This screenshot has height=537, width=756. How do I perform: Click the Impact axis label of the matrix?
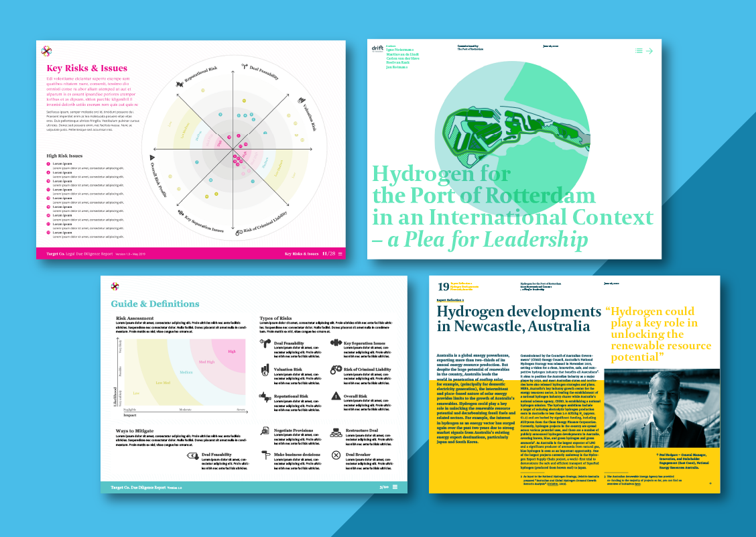[x=130, y=415]
